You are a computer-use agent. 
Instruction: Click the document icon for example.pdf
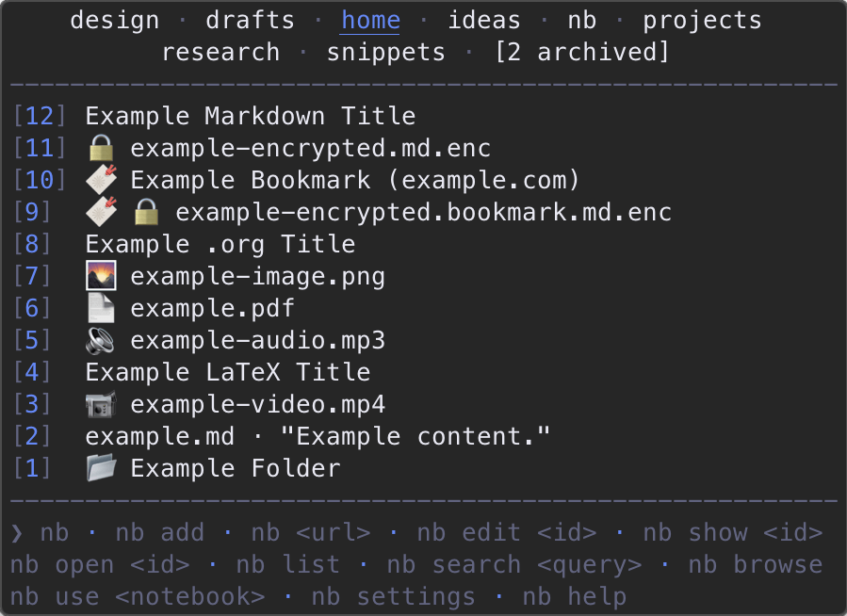[x=101, y=308]
